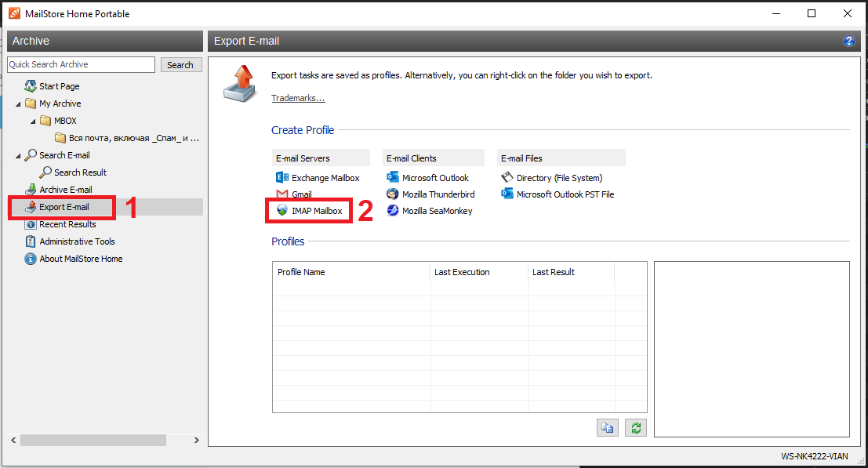Viewport: 868px width, 468px height.
Task: Click the My Archive folder icon
Action: [31, 103]
